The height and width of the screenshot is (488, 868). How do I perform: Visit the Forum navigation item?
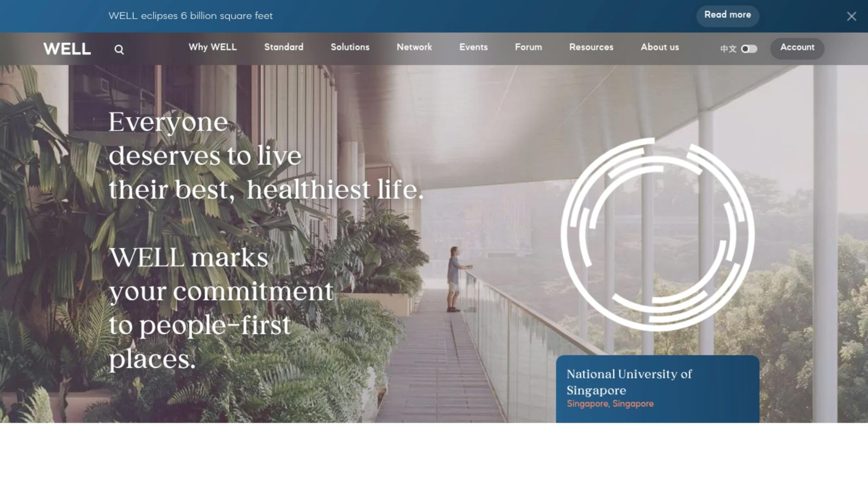click(529, 47)
